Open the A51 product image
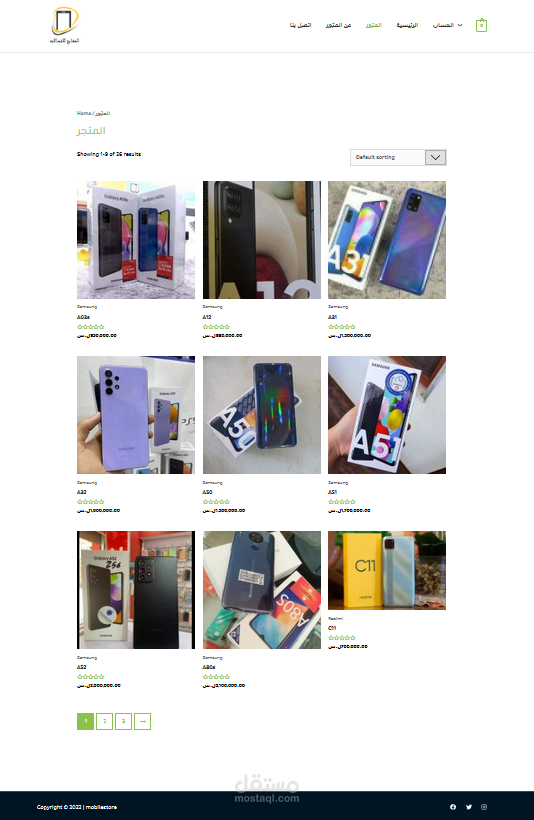 pyautogui.click(x=387, y=415)
